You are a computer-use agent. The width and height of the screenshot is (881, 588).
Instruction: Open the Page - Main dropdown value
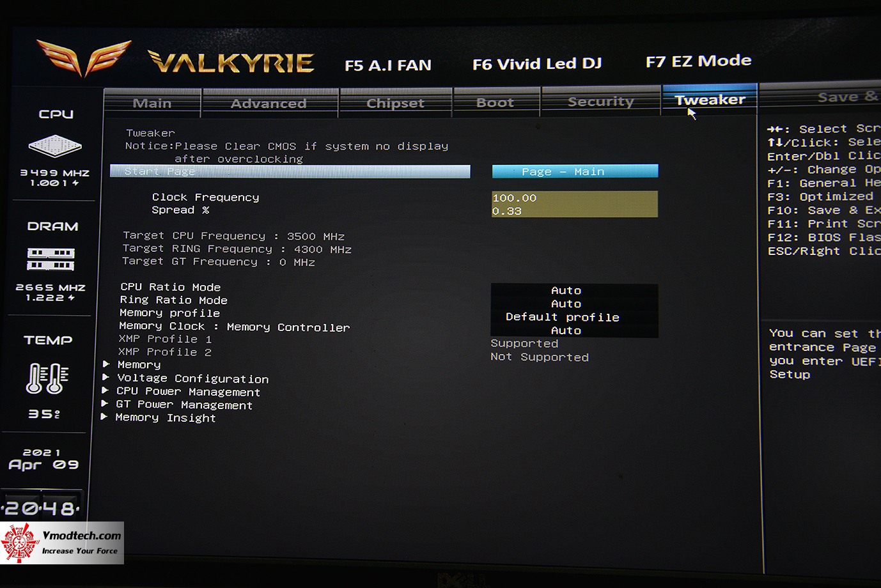(x=575, y=171)
